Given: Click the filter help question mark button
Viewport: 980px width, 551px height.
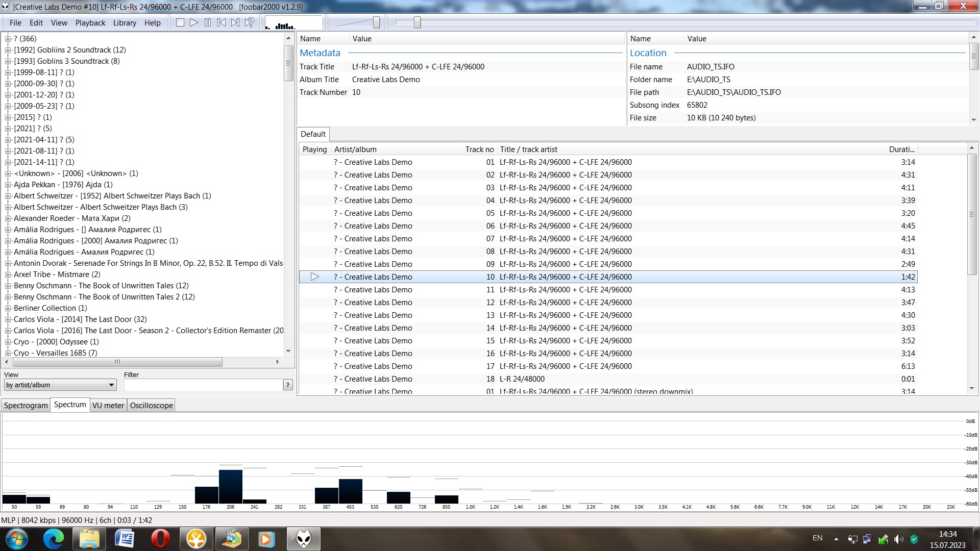Looking at the screenshot, I should tap(288, 385).
